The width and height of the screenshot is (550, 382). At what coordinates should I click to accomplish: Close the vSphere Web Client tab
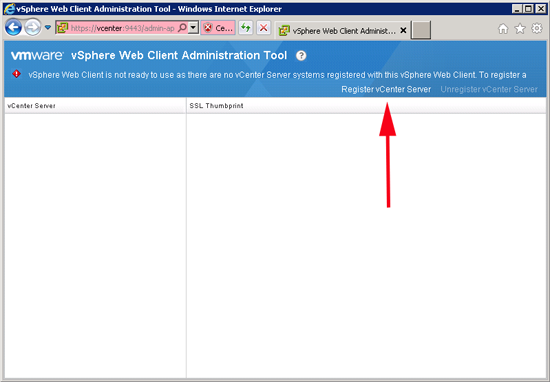coord(403,31)
